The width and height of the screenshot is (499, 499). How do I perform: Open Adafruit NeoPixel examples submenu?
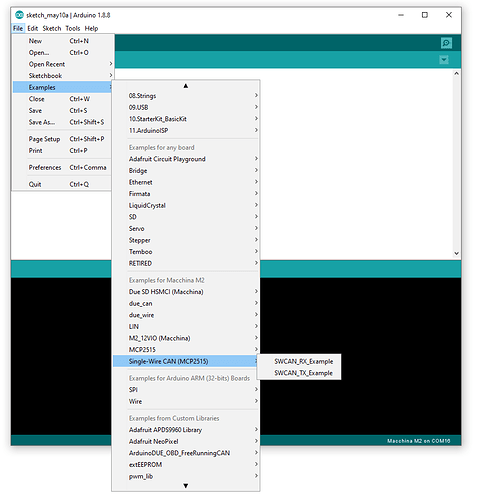[x=186, y=441]
